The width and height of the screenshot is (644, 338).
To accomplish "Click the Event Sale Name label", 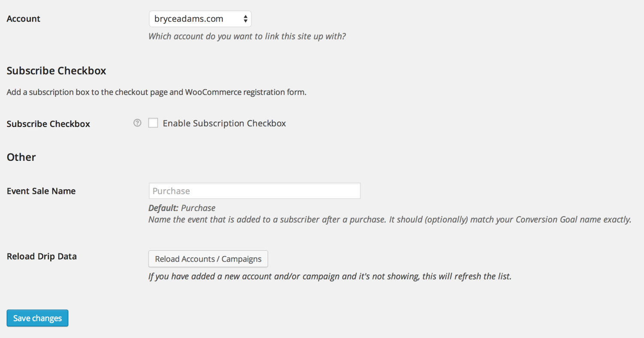I will point(41,190).
